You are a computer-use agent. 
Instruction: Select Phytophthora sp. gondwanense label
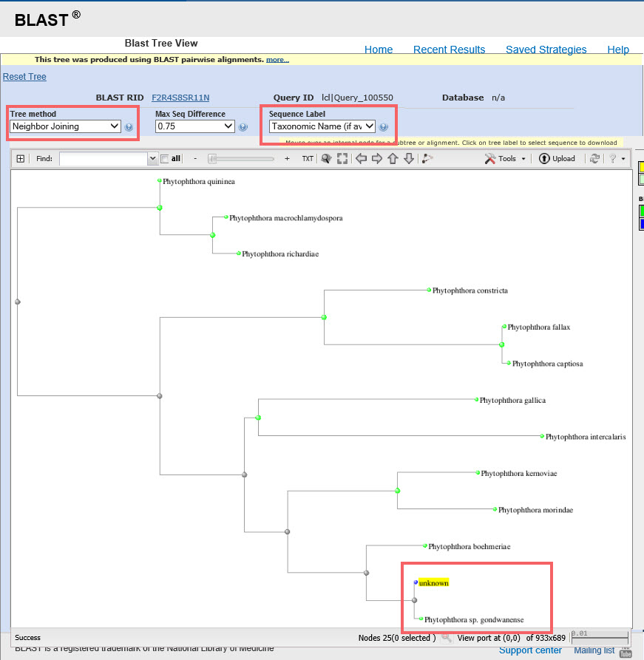pos(474,619)
